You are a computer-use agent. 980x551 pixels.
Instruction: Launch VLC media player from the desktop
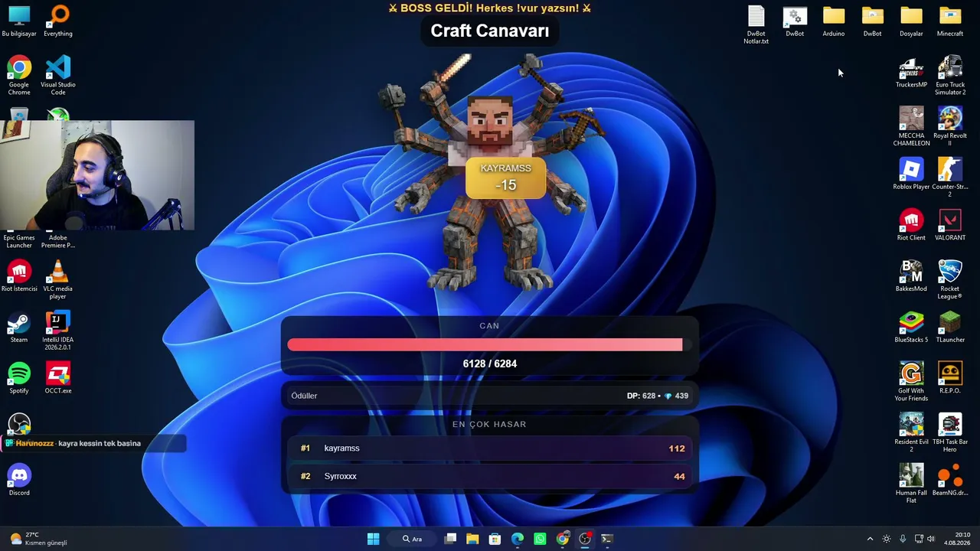click(x=58, y=279)
